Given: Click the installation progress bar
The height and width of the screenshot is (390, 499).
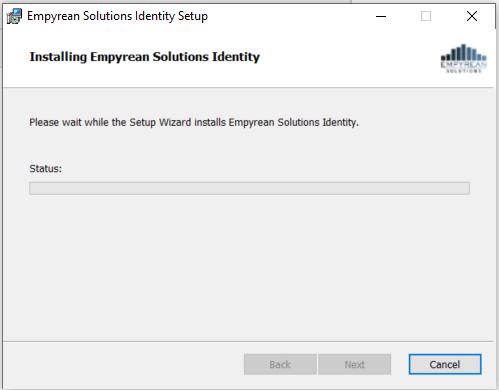Looking at the screenshot, I should [249, 188].
